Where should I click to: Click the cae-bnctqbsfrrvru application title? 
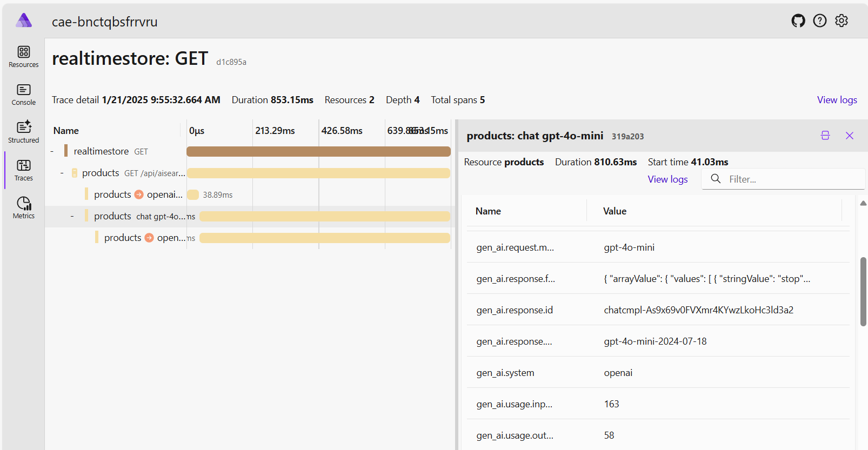pos(105,22)
